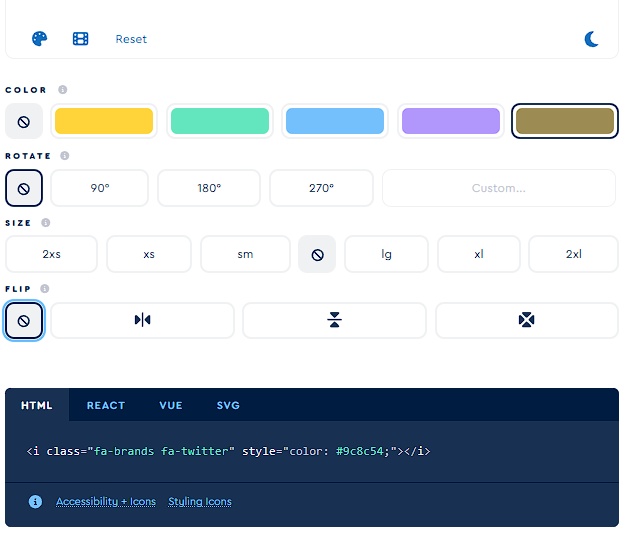Flip the icon vertically

click(x=335, y=320)
